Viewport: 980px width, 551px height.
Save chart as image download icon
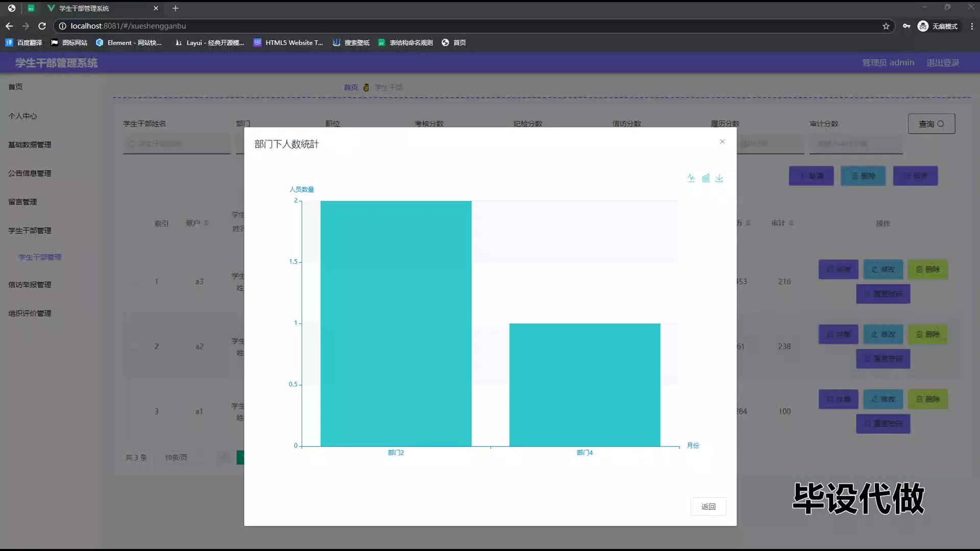[719, 178]
